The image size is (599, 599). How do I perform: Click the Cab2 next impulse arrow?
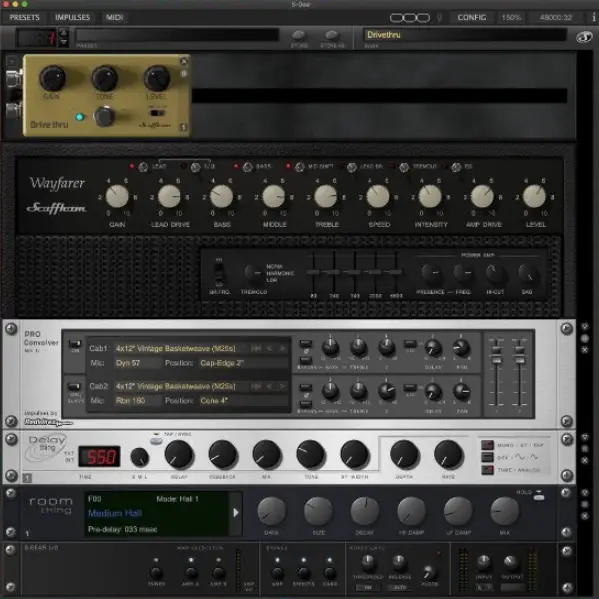[282, 386]
